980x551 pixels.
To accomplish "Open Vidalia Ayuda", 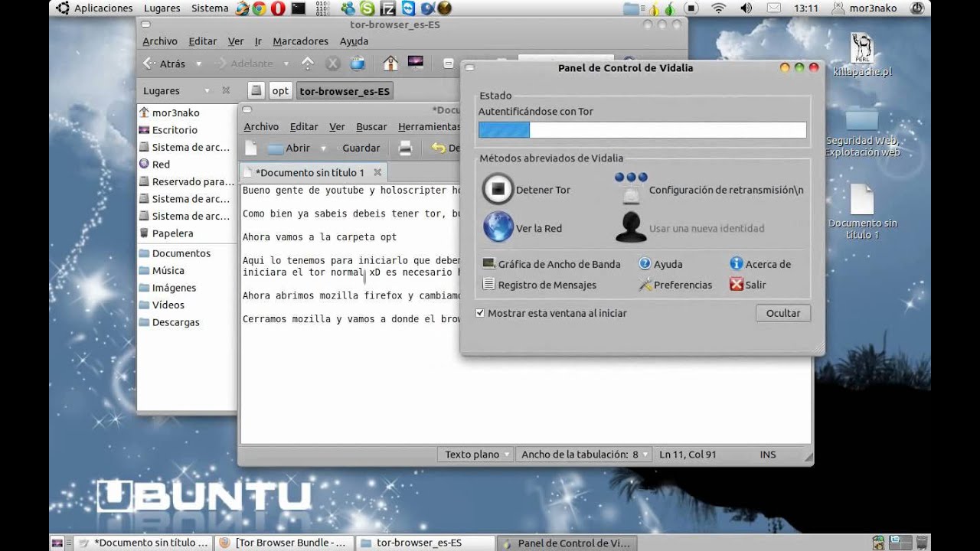I will click(660, 264).
